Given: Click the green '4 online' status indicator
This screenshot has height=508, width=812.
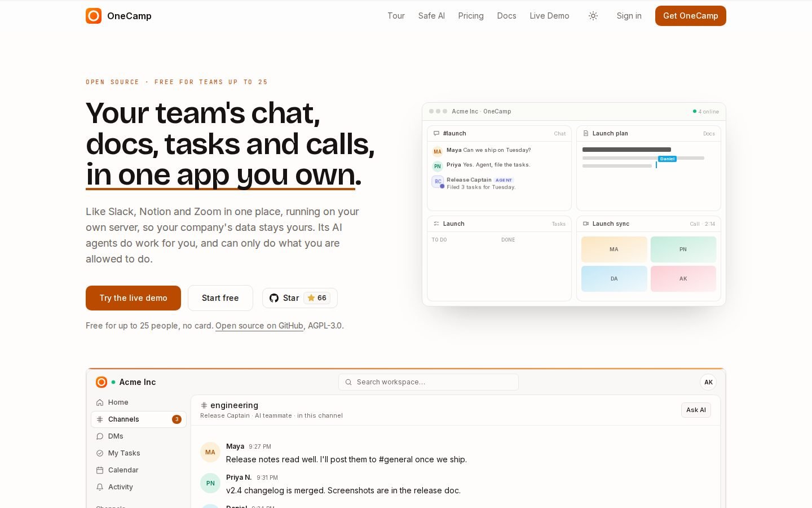Looking at the screenshot, I should click(x=706, y=112).
